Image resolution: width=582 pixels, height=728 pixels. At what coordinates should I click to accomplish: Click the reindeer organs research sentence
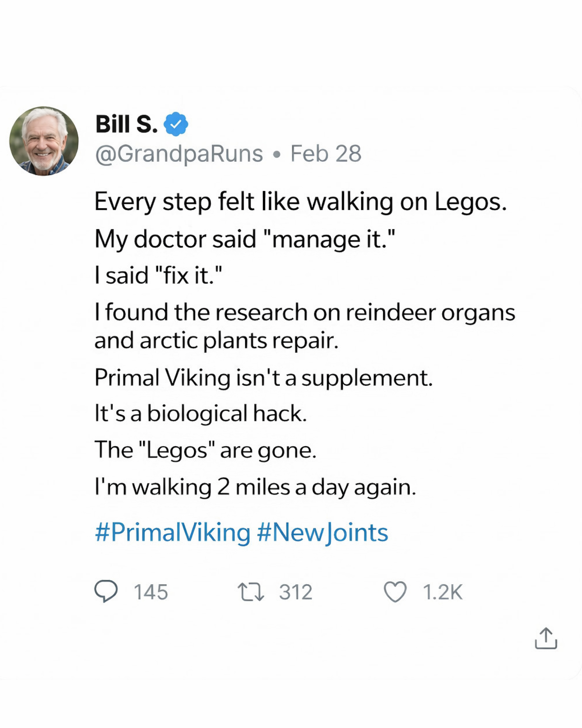pos(305,326)
